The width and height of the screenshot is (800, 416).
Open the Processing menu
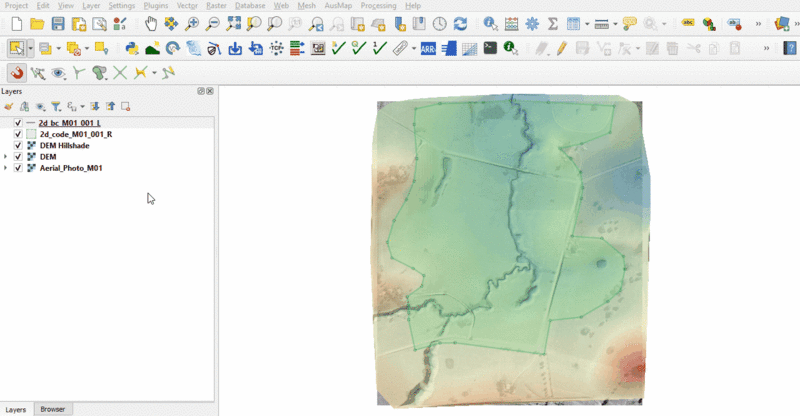tap(378, 6)
